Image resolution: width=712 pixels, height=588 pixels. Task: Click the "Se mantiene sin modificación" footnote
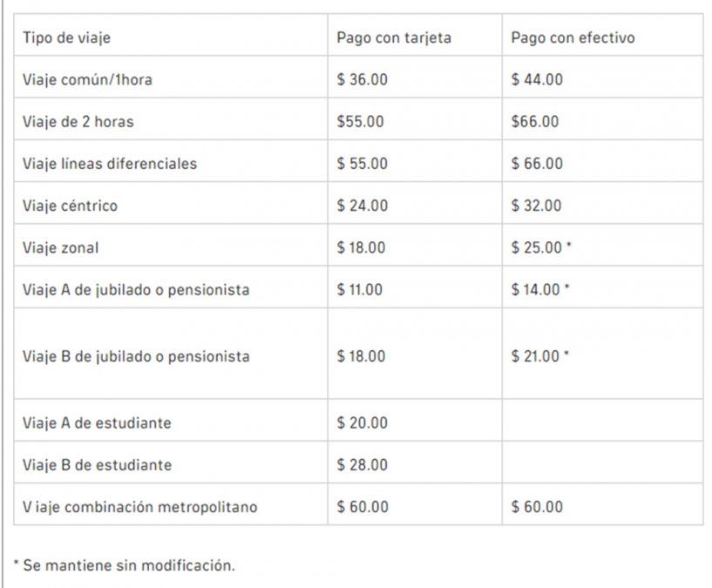pyautogui.click(x=128, y=565)
